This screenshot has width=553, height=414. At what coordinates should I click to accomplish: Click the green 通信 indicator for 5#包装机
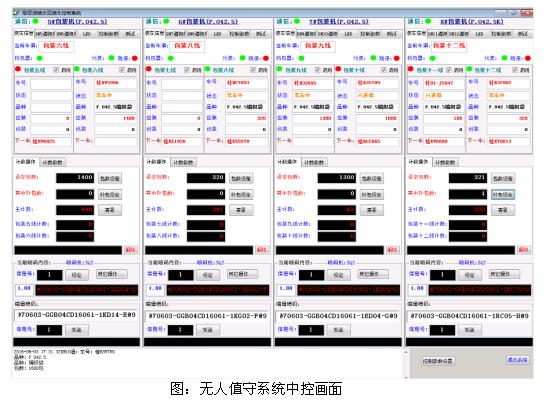click(x=36, y=22)
